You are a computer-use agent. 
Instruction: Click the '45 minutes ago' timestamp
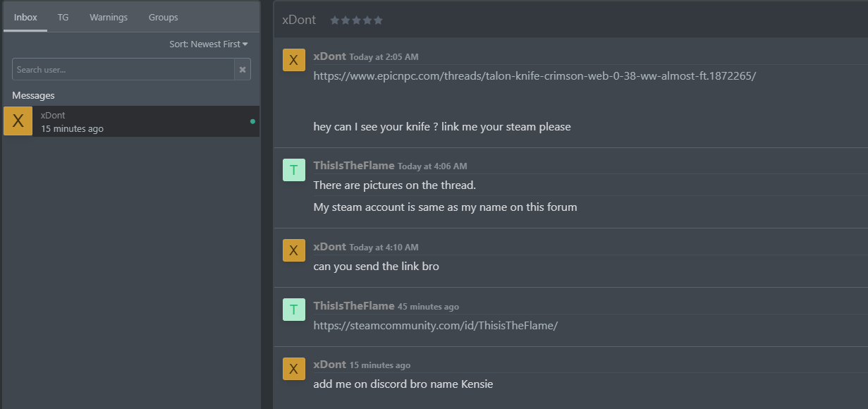tap(428, 307)
